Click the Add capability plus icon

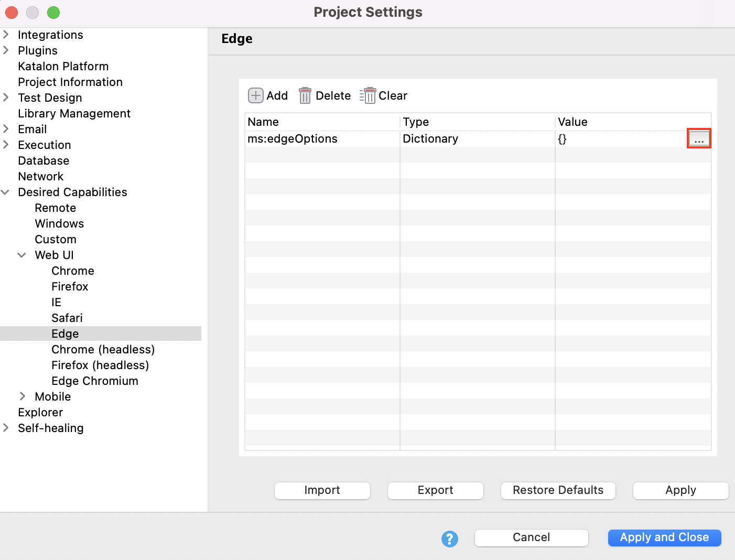[255, 95]
